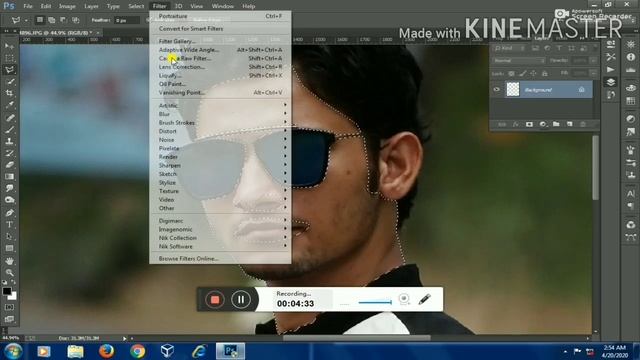Screen dimensions: 640x360
Task: Select the Gradient tool
Action: pyautogui.click(x=9, y=177)
